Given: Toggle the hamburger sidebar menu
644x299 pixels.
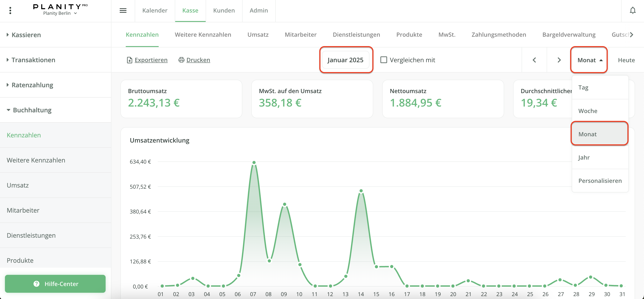Looking at the screenshot, I should [x=123, y=11].
